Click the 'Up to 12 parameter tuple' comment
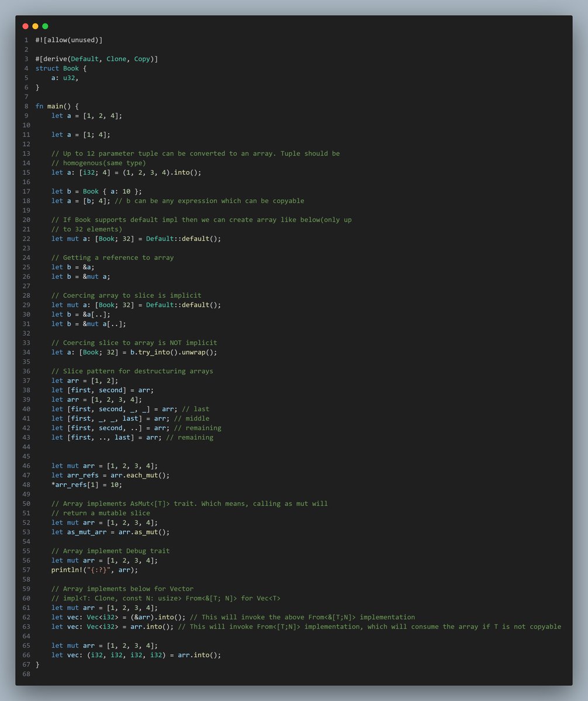This screenshot has height=701, width=588. (x=195, y=154)
